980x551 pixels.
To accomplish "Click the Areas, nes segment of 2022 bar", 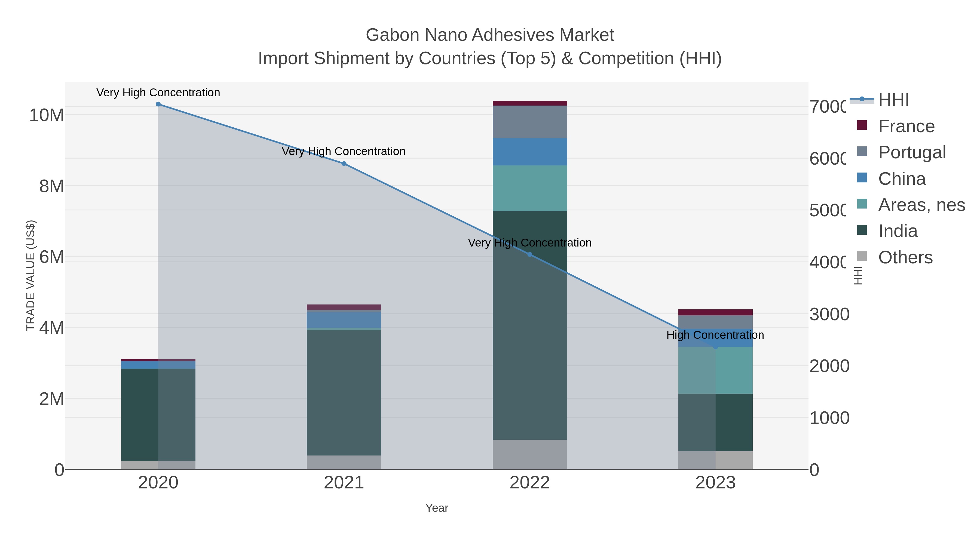I will tap(529, 188).
